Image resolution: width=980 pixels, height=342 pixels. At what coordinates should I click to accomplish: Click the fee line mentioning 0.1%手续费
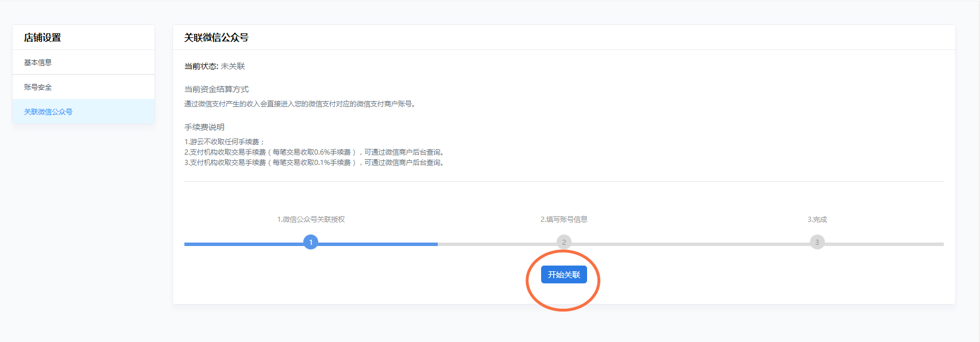[315, 163]
